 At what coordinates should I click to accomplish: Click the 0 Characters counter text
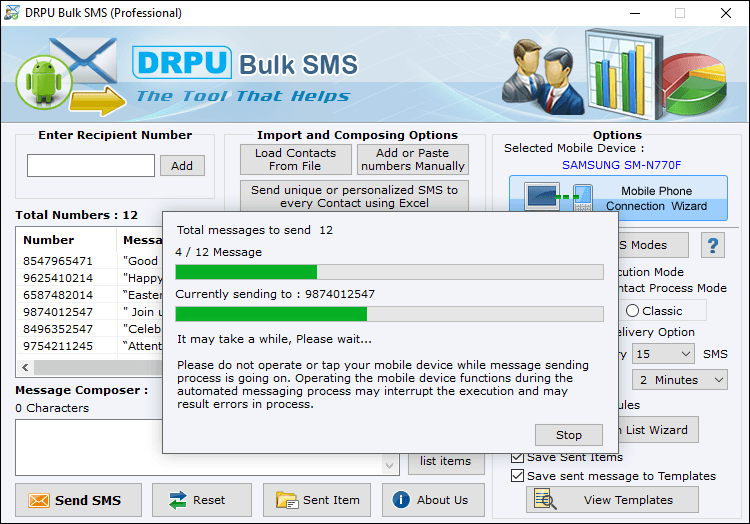[x=52, y=408]
